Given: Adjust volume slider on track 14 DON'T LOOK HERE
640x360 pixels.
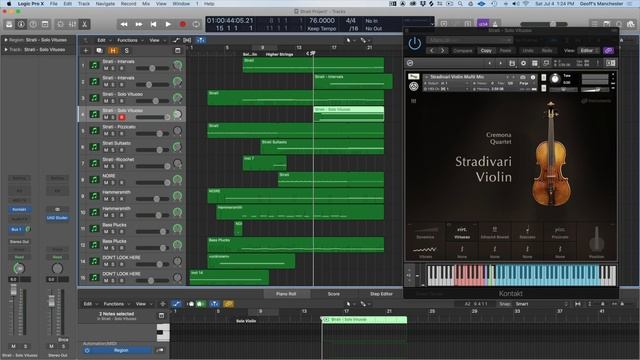Looking at the screenshot, I should click(152, 264).
